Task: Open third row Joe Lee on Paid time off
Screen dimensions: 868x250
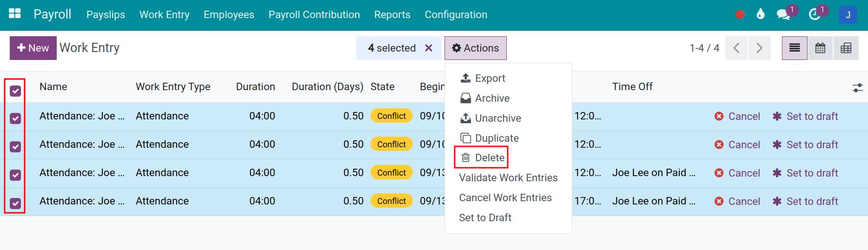Action: click(654, 173)
